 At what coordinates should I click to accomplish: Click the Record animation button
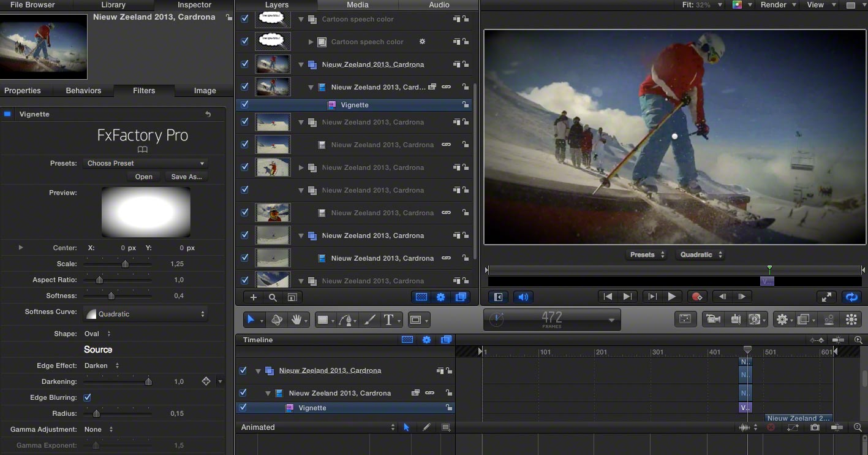coord(696,297)
